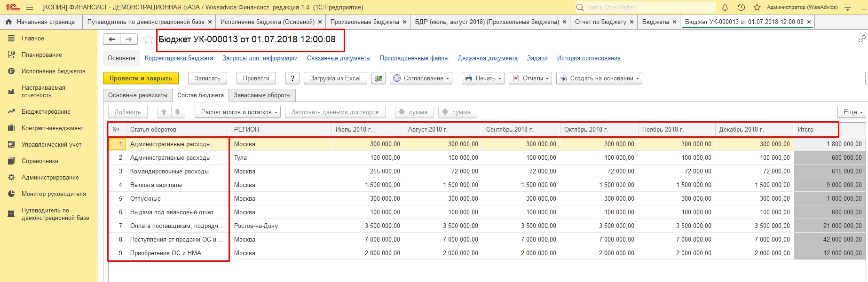Viewport: 868px width, 282px height.
Task: Open the history clock icon
Action: click(741, 7)
